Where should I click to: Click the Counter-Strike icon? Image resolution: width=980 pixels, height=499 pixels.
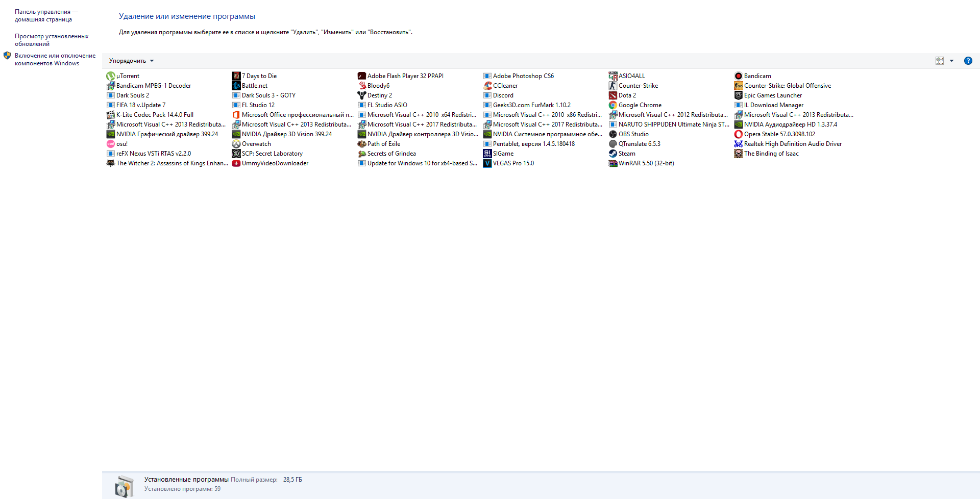pos(612,86)
